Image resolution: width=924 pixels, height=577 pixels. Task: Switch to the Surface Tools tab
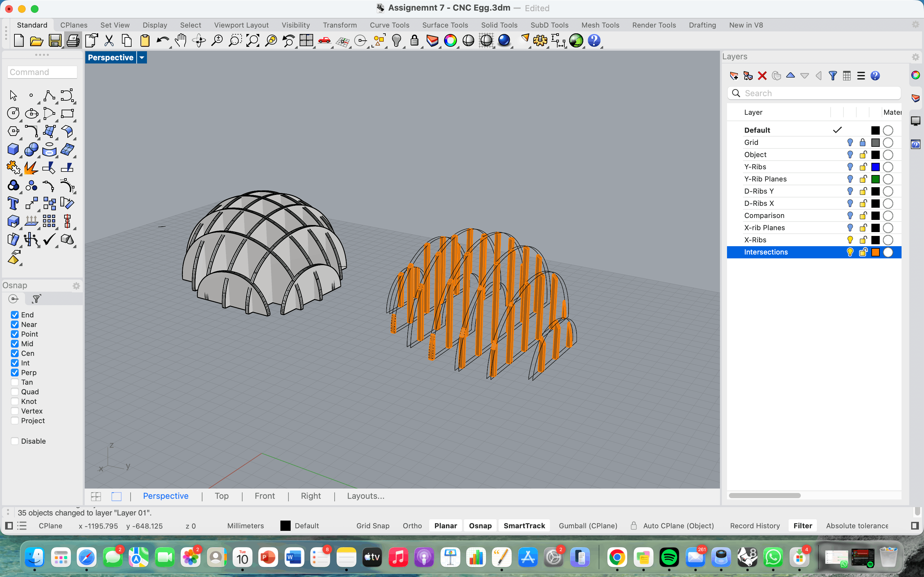[445, 25]
